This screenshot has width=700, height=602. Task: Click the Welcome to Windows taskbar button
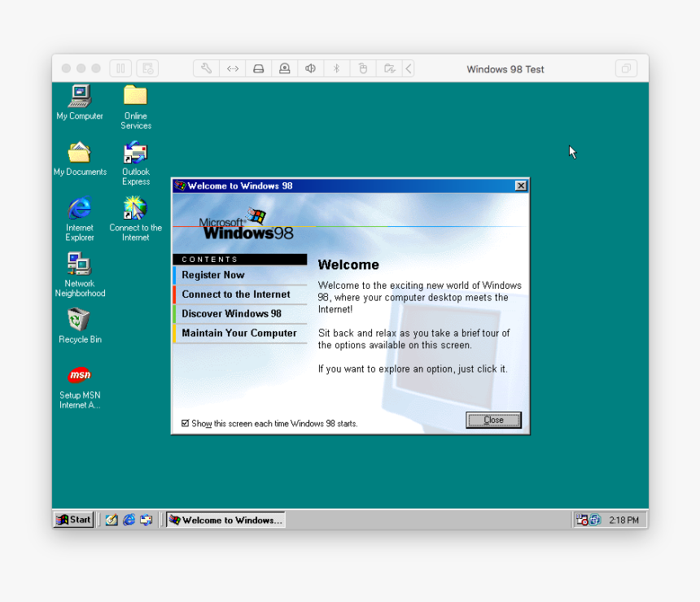[226, 520]
